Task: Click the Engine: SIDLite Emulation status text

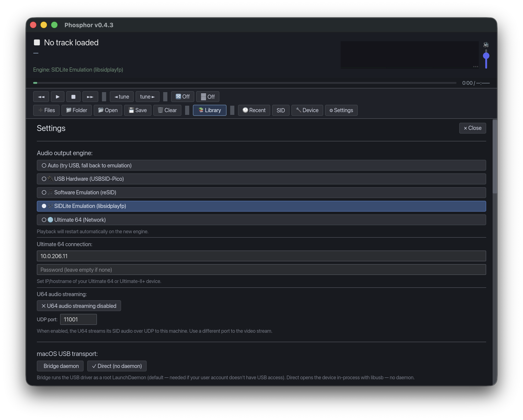Action: pyautogui.click(x=78, y=70)
